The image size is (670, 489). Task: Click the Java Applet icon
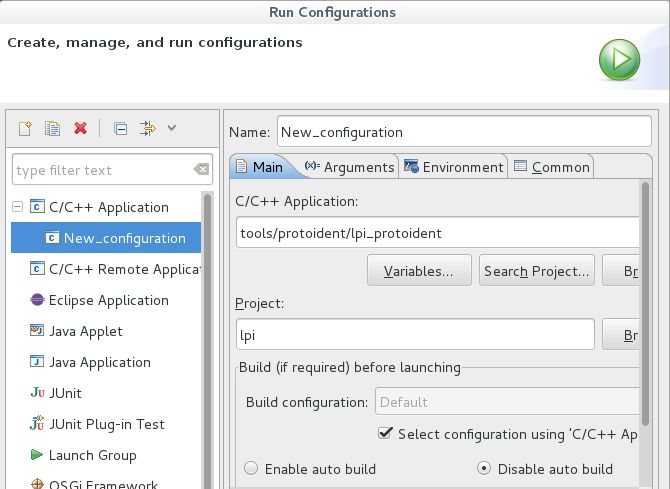click(x=37, y=330)
